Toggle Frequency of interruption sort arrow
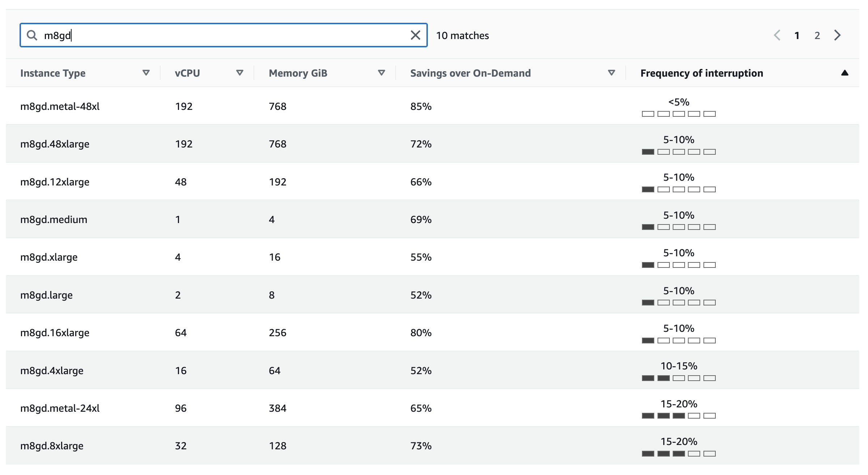Image resolution: width=868 pixels, height=475 pixels. [845, 73]
